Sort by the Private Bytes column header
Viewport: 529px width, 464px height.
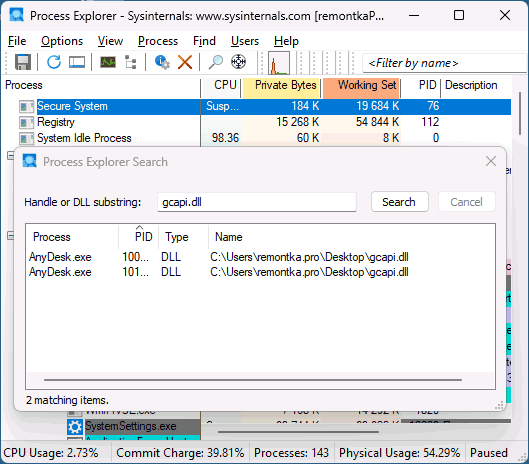click(x=281, y=85)
